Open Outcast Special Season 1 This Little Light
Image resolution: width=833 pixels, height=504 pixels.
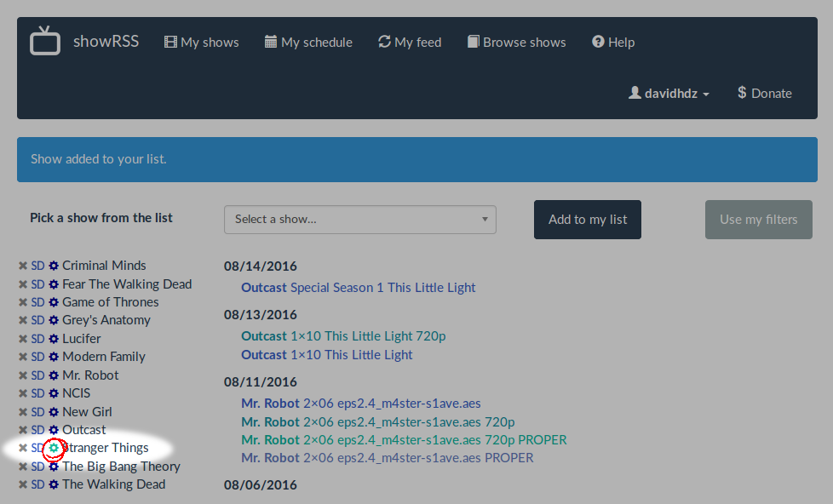coord(358,287)
